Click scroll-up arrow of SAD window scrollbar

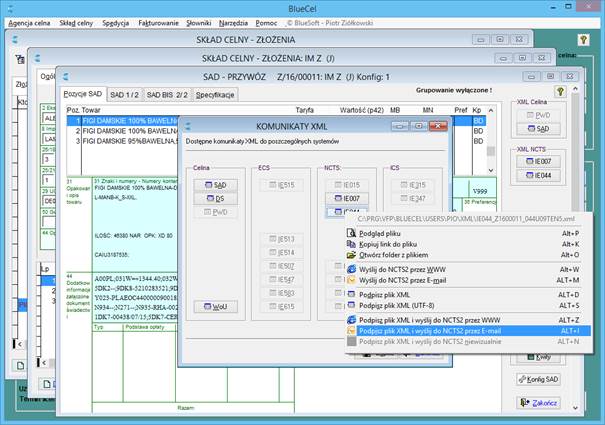click(575, 89)
